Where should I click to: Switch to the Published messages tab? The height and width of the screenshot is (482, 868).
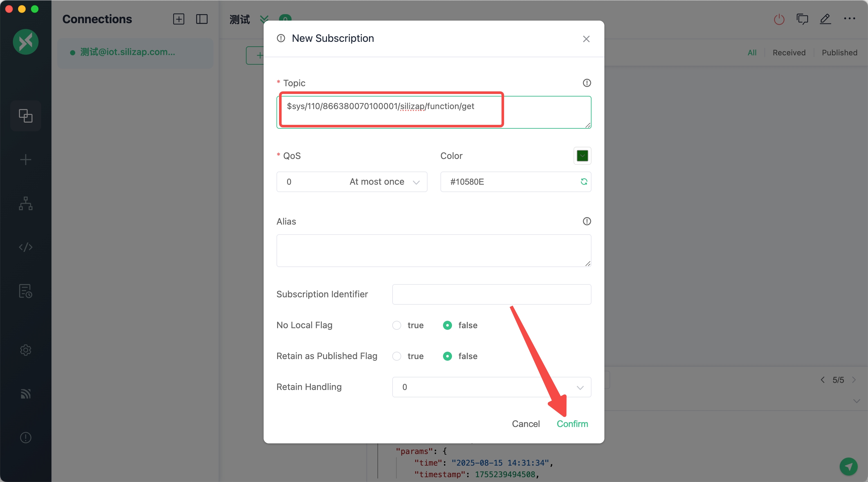839,53
